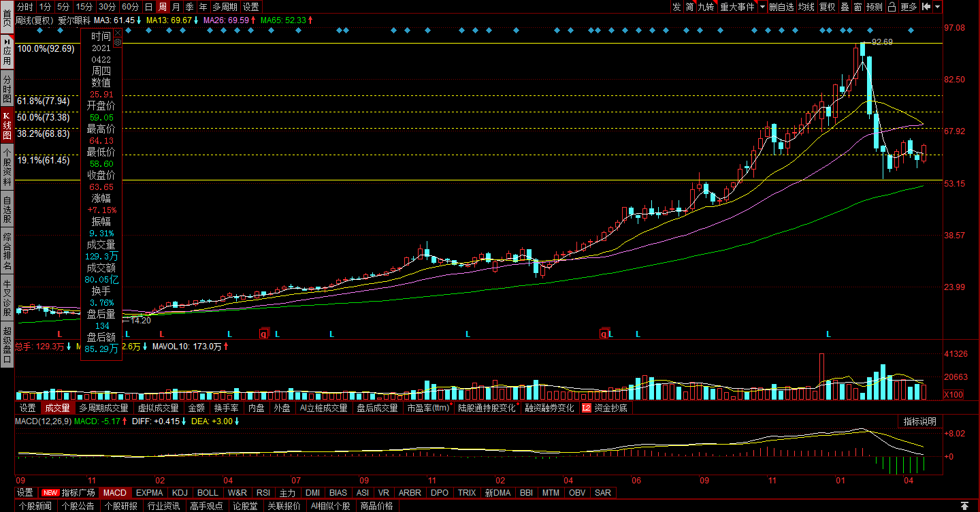Open top toolbar 设置 settings
The image size is (980, 512).
(x=251, y=7)
